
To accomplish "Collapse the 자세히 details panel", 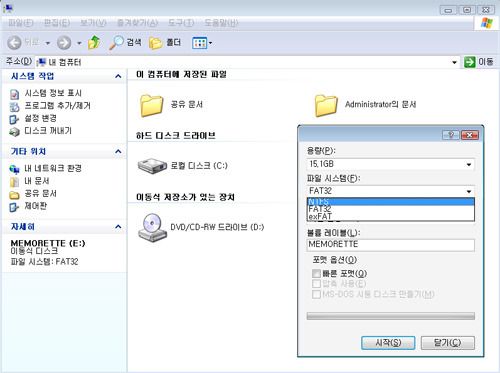I will point(118,227).
